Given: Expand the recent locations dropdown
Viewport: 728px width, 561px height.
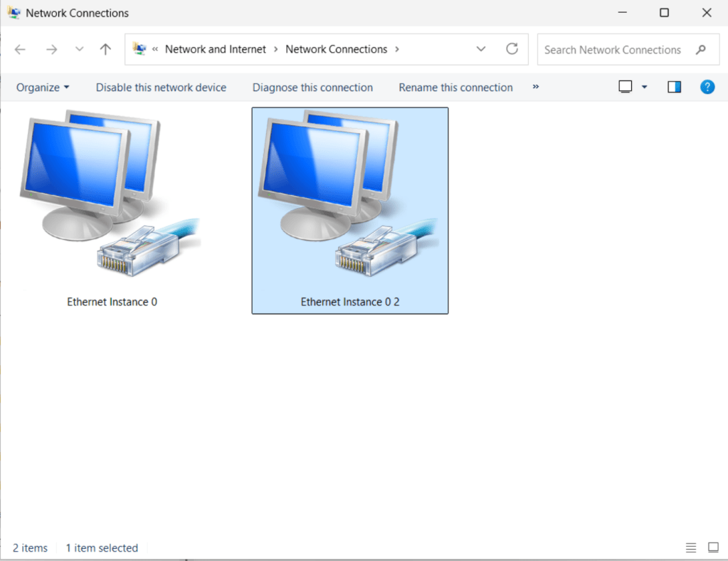Looking at the screenshot, I should click(x=79, y=49).
